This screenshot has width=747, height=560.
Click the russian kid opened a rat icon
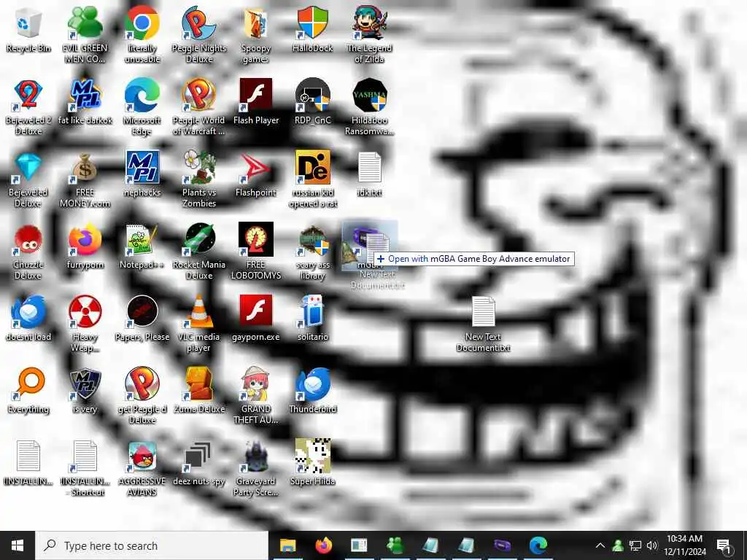click(x=312, y=168)
